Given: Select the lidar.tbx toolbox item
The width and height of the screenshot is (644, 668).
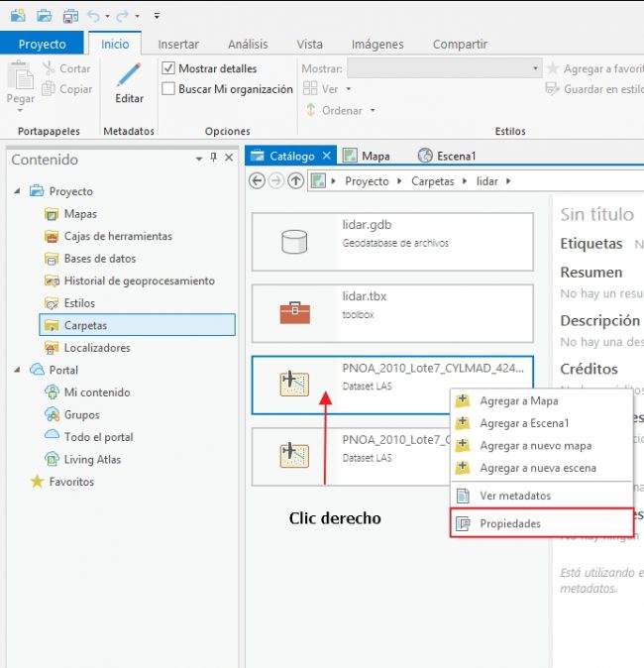Looking at the screenshot, I should (392, 313).
